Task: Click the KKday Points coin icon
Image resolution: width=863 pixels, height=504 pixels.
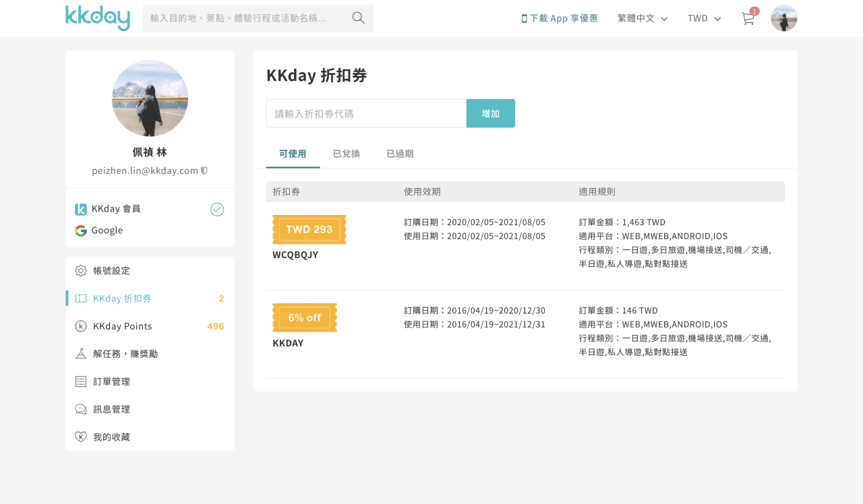Action: click(81, 326)
